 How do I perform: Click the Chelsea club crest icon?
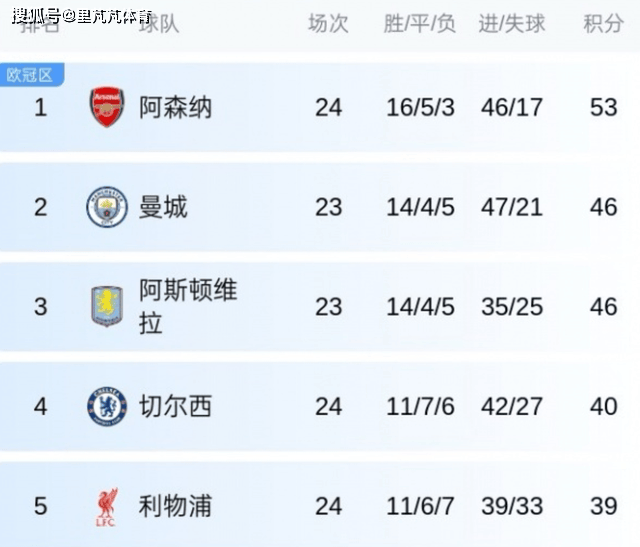click(107, 406)
